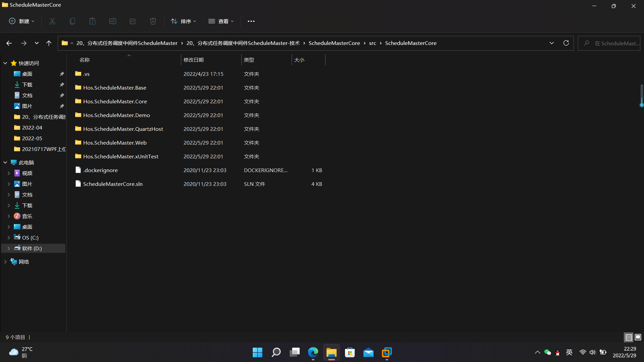644x362 pixels.
Task: Click the Paste clipboard icon
Action: click(x=93, y=21)
